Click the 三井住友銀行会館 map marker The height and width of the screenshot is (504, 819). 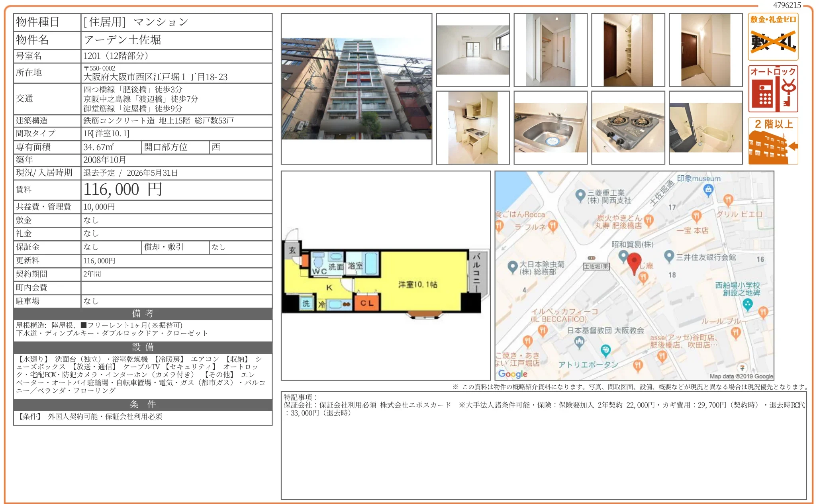[669, 256]
